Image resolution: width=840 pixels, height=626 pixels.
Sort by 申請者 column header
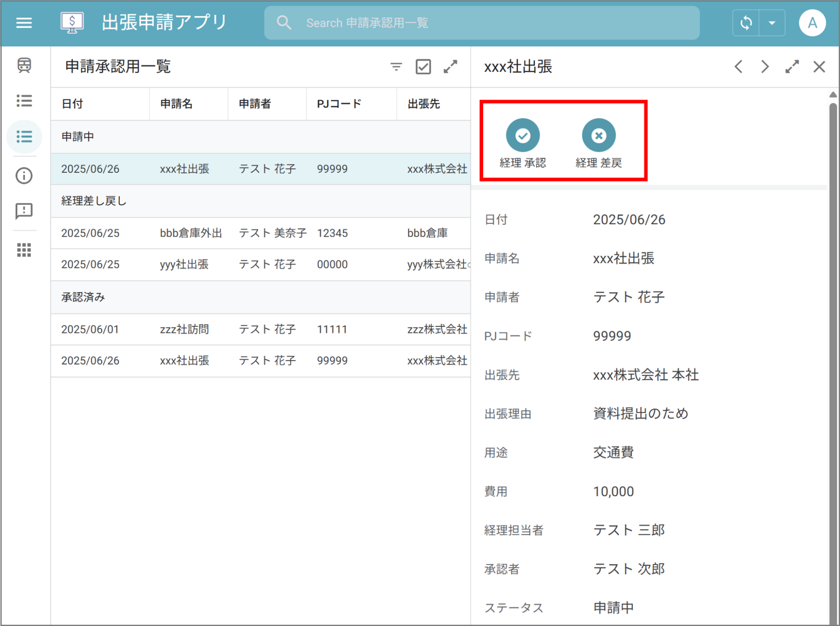[255, 104]
